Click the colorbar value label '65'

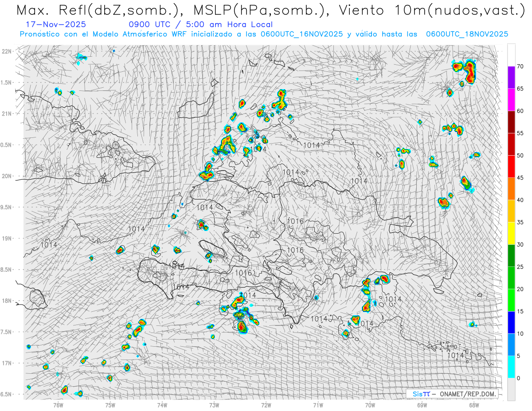pyautogui.click(x=520, y=89)
